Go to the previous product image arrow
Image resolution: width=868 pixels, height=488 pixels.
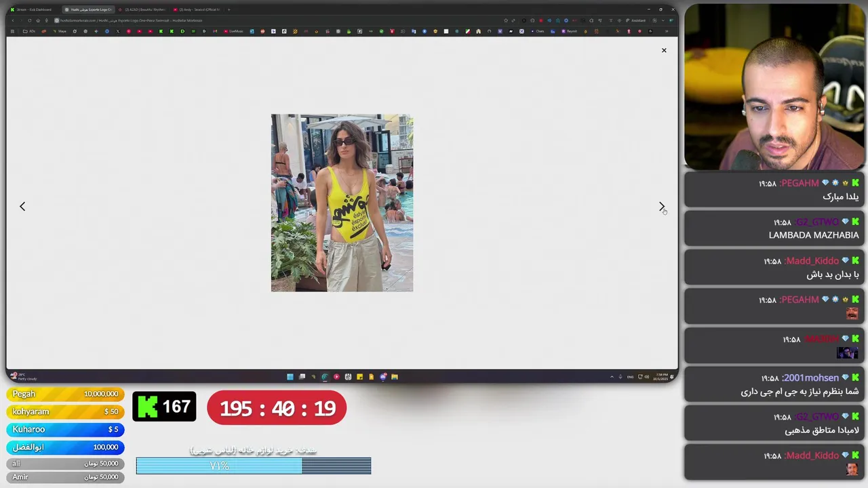tap(22, 206)
